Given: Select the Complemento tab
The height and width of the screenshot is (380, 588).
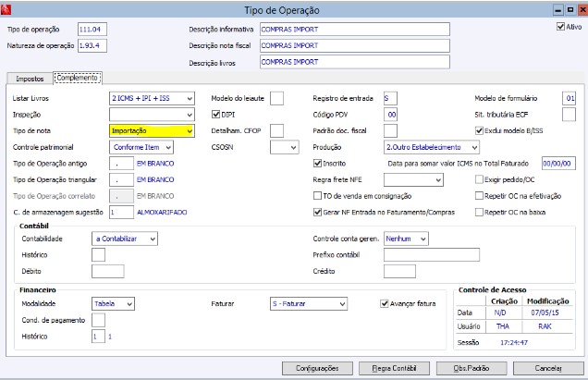Looking at the screenshot, I should pos(78,78).
